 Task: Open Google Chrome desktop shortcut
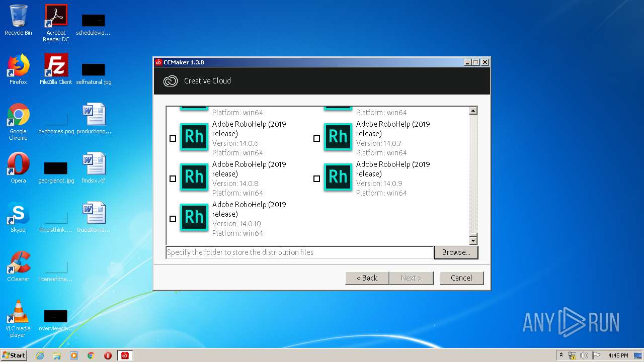(18, 122)
